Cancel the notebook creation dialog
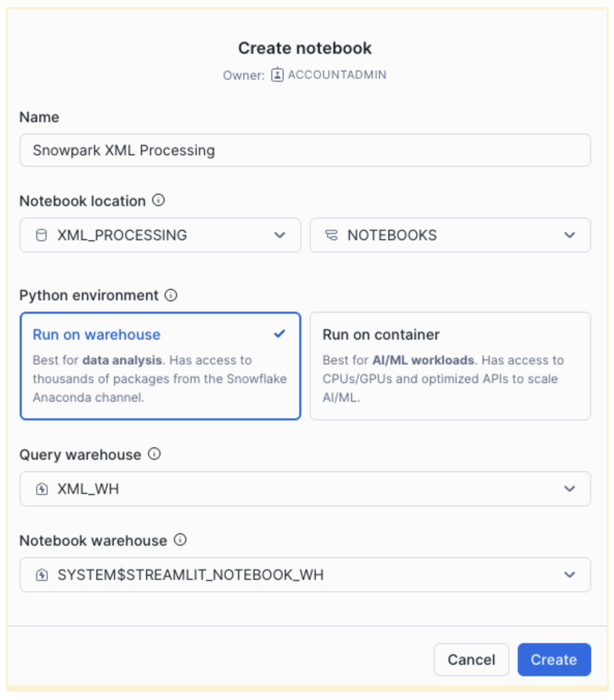Viewport: 614px width, 700px height. coord(471,660)
